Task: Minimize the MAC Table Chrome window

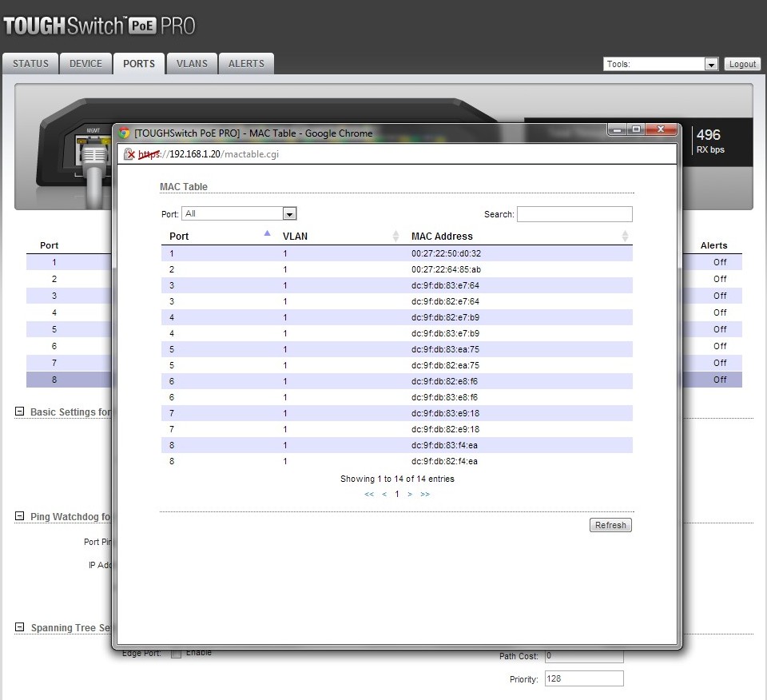Action: [618, 129]
